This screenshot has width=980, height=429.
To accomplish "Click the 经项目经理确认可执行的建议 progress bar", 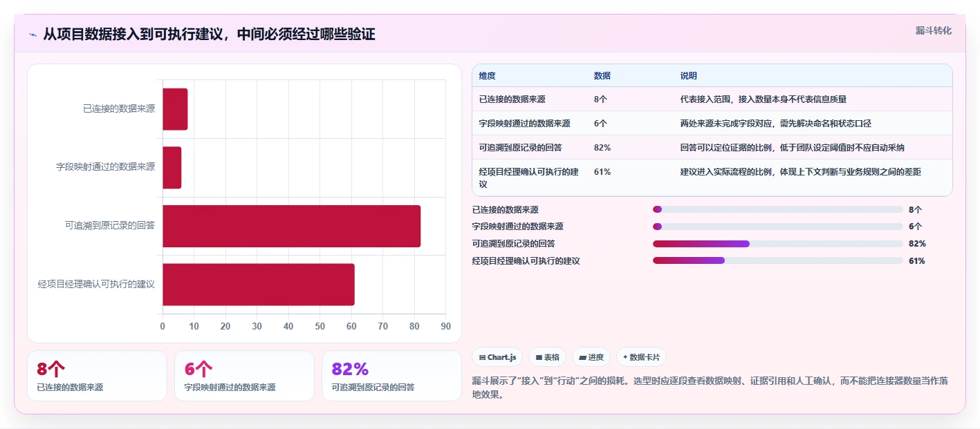I will tap(778, 260).
